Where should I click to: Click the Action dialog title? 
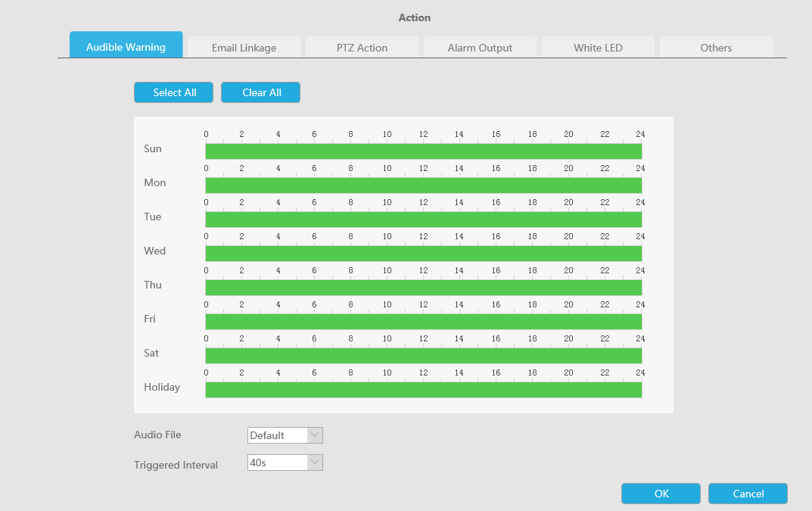[x=414, y=17]
